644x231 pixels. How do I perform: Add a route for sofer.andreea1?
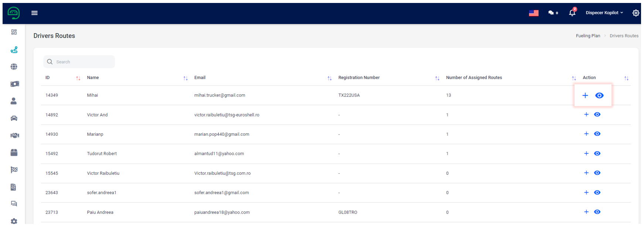click(586, 193)
